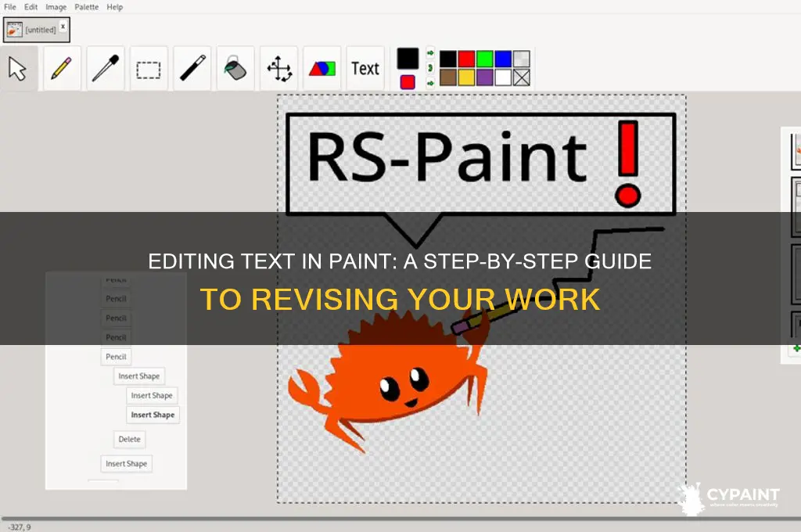The width and height of the screenshot is (801, 532).
Task: Pick the light gray transparent palette swatch
Action: coord(522,59)
